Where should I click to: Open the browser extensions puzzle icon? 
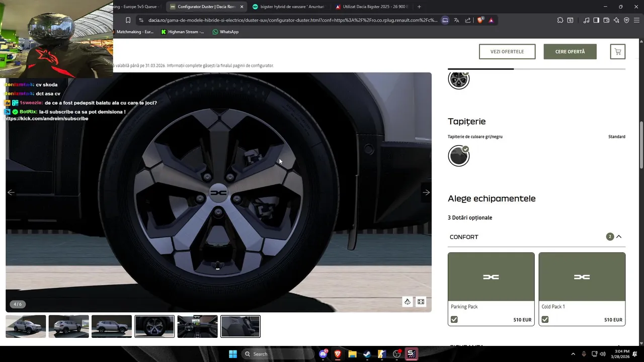(560, 20)
